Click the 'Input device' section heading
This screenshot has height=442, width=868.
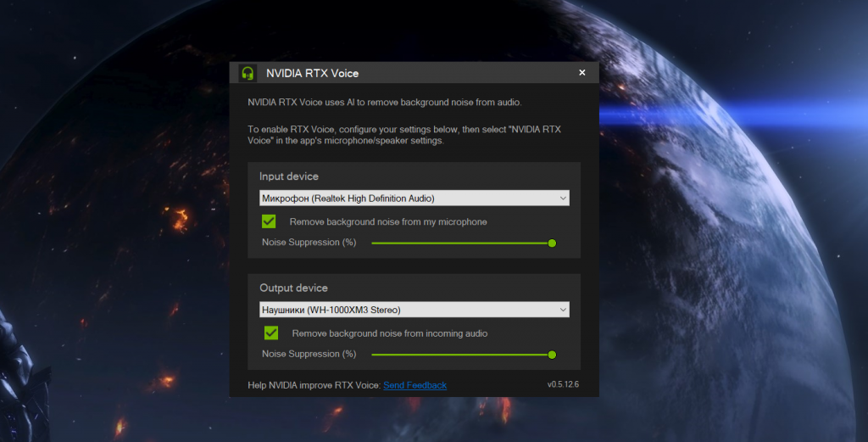click(x=289, y=176)
